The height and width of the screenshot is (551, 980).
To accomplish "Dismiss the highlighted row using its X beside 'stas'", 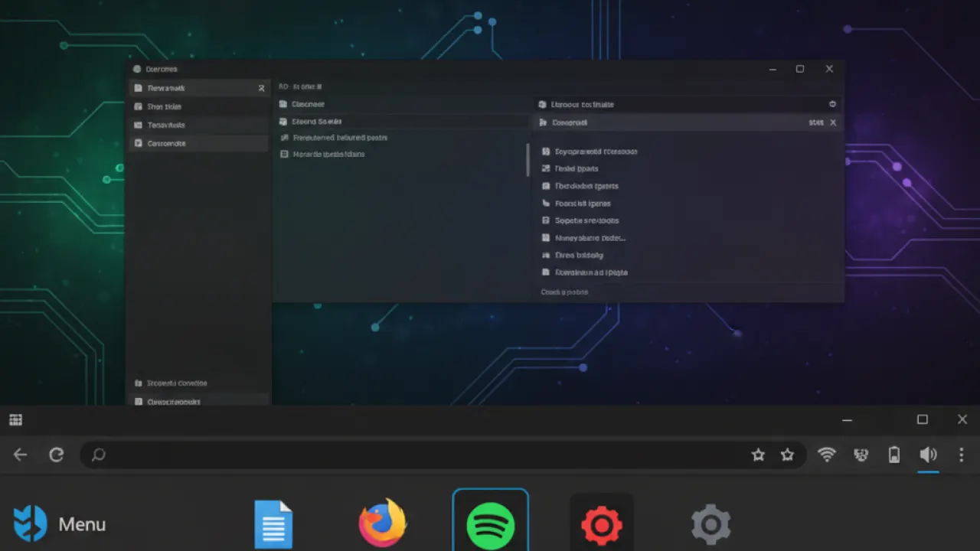I will 833,122.
